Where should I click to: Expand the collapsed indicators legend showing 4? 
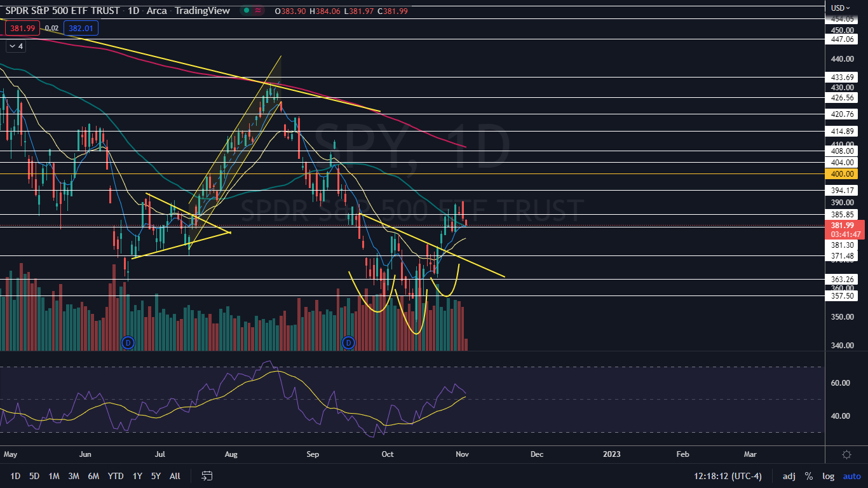(x=15, y=46)
